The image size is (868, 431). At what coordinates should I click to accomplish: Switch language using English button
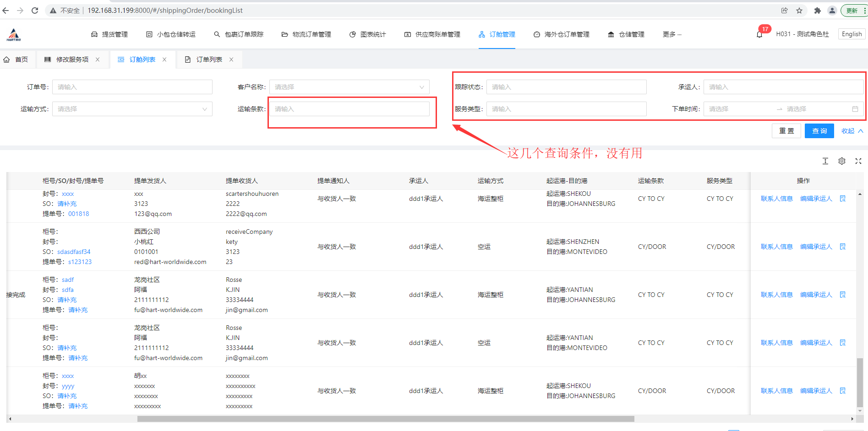coord(852,34)
